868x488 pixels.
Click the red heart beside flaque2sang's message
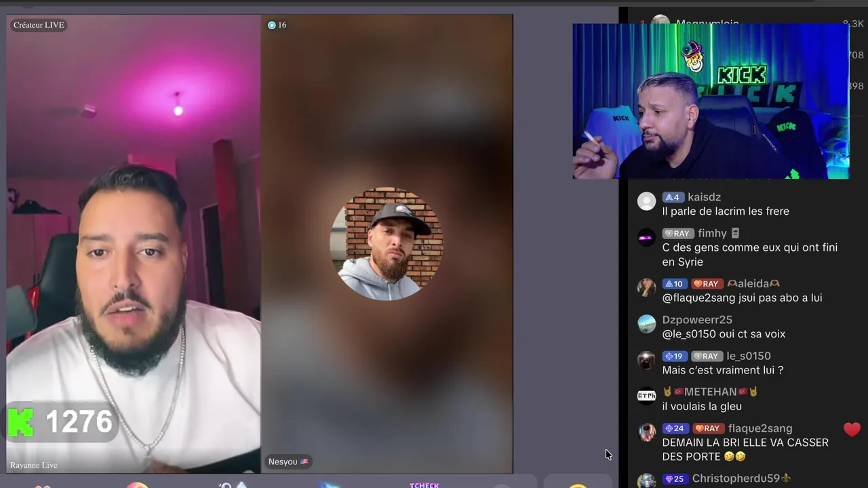852,429
